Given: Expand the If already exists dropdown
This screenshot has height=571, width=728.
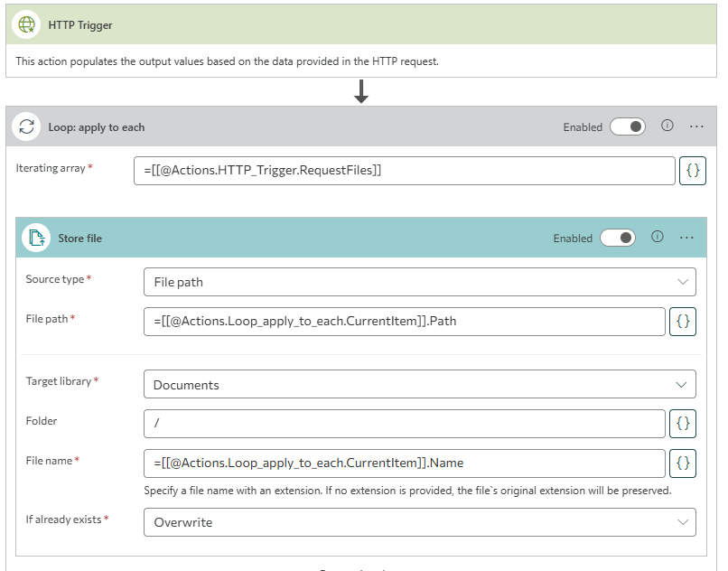Looking at the screenshot, I should (x=419, y=522).
